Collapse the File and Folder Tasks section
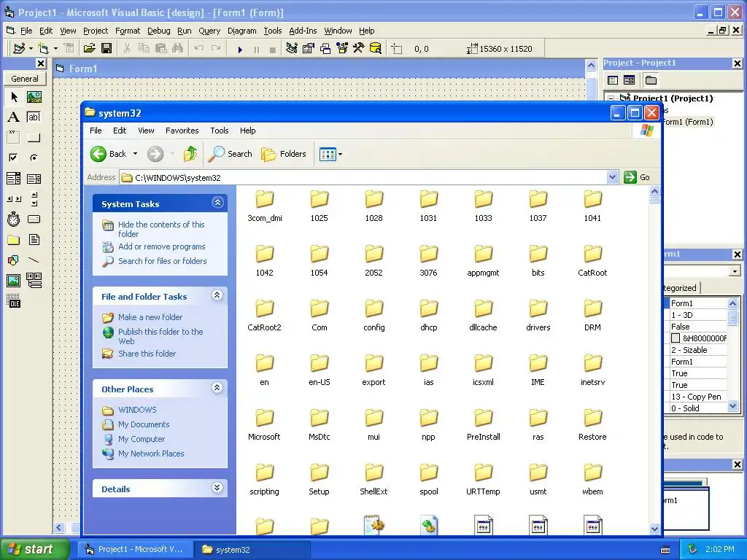The image size is (747, 560). (x=217, y=295)
